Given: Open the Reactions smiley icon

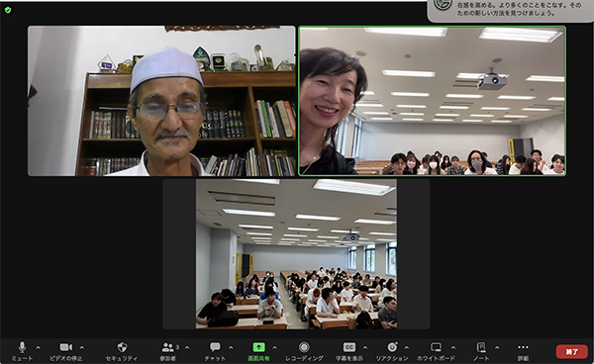Looking at the screenshot, I should pos(392,347).
